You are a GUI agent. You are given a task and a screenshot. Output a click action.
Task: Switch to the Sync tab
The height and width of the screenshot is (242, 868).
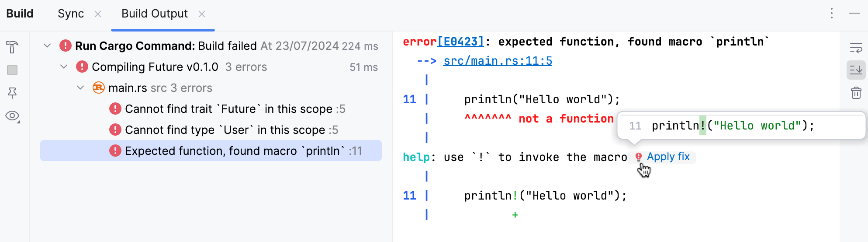[71, 14]
